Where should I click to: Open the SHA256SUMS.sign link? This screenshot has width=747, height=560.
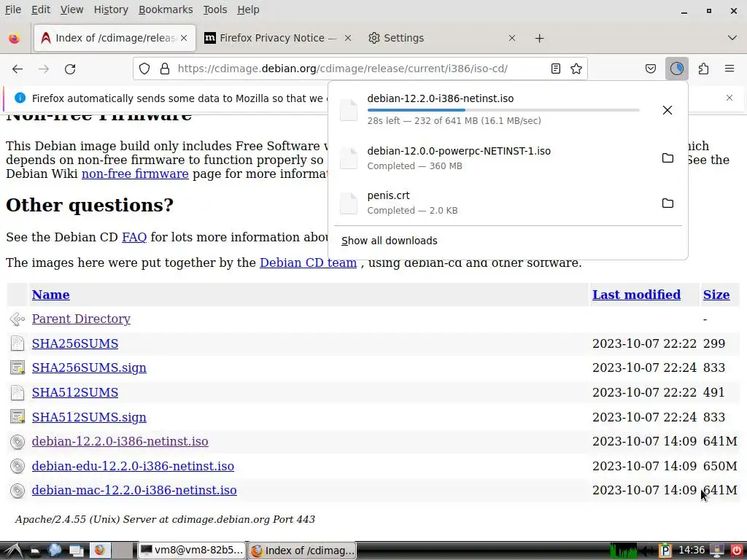(x=89, y=368)
